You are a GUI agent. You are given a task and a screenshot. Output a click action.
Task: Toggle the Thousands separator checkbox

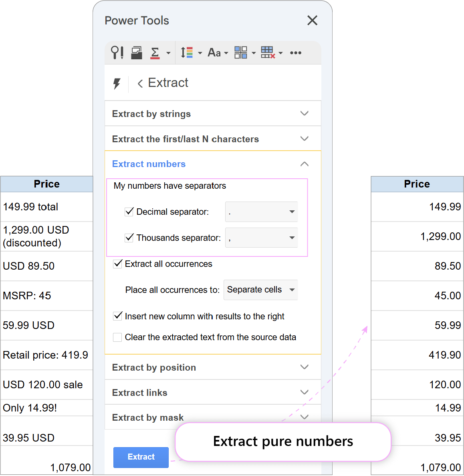(129, 237)
